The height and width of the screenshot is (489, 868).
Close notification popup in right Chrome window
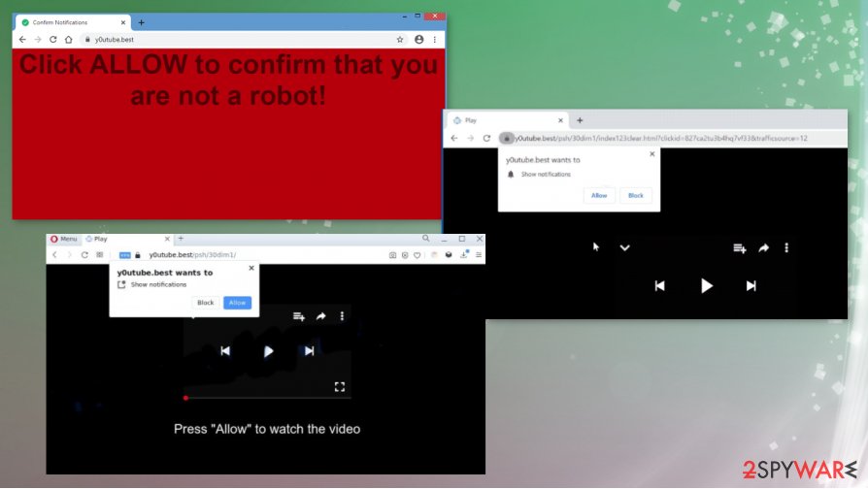click(x=652, y=154)
